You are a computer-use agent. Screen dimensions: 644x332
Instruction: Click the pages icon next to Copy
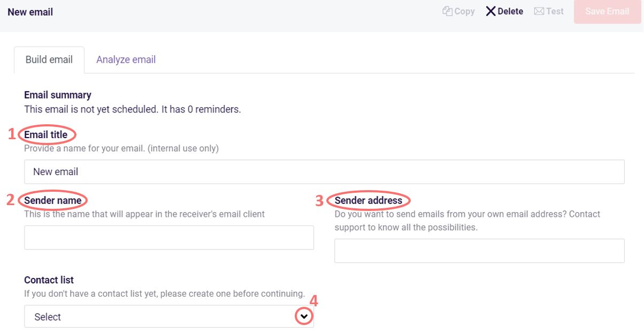pos(447,11)
